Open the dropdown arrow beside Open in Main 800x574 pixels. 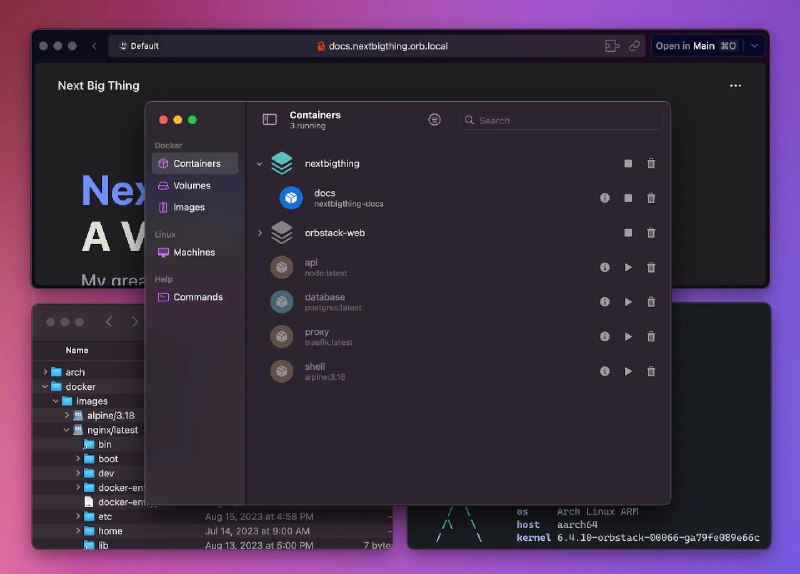click(x=755, y=46)
